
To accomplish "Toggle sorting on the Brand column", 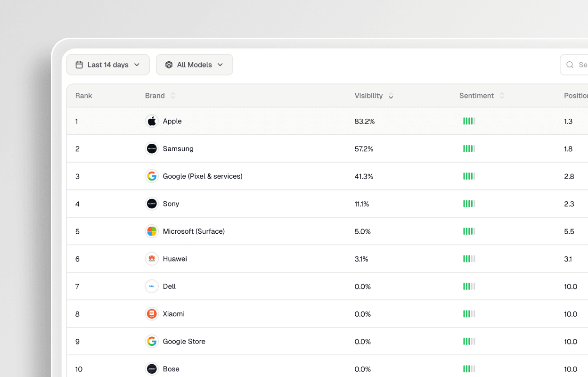I will (172, 96).
